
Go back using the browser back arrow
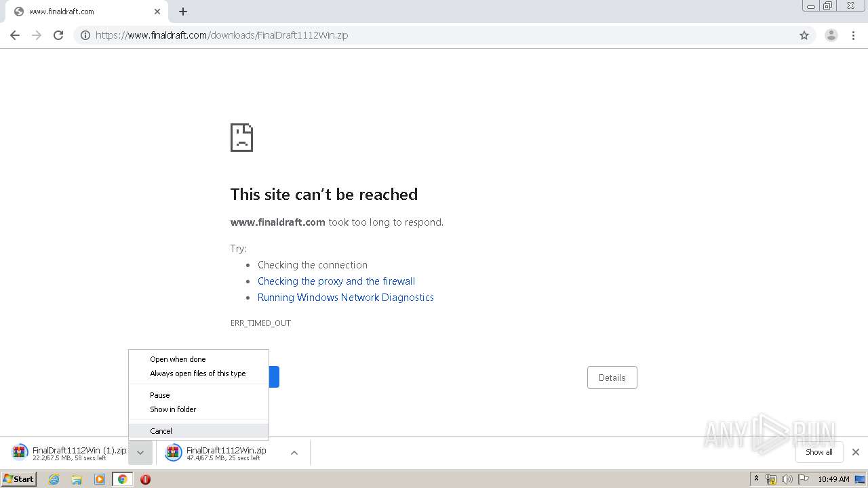click(x=15, y=35)
